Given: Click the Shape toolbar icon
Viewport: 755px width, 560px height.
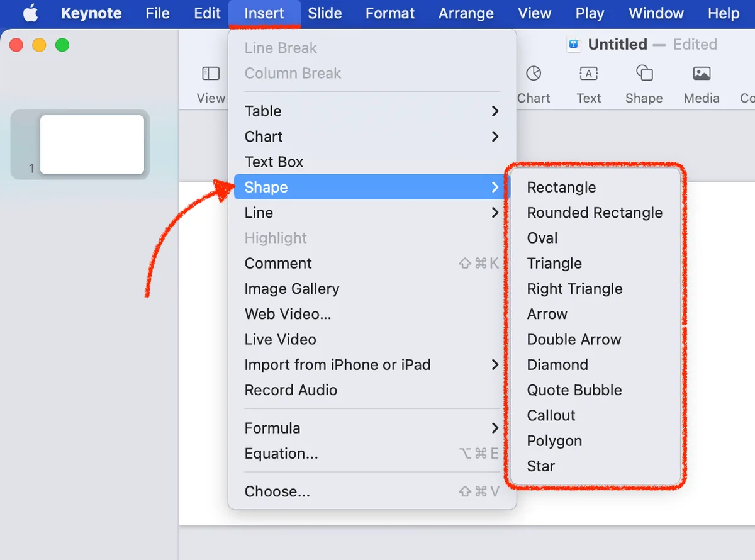Looking at the screenshot, I should [x=644, y=74].
